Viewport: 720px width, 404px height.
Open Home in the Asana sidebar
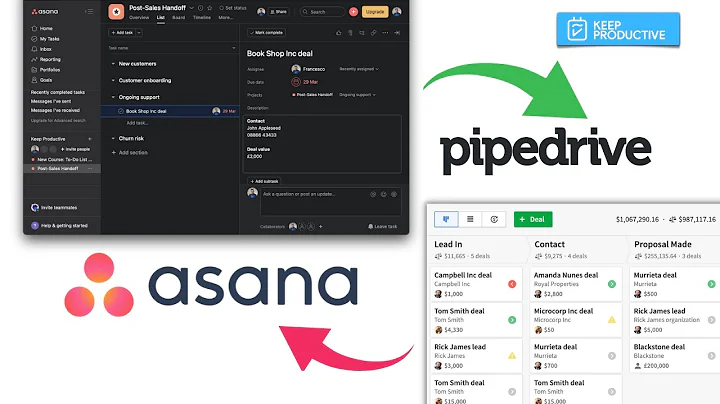click(42, 28)
